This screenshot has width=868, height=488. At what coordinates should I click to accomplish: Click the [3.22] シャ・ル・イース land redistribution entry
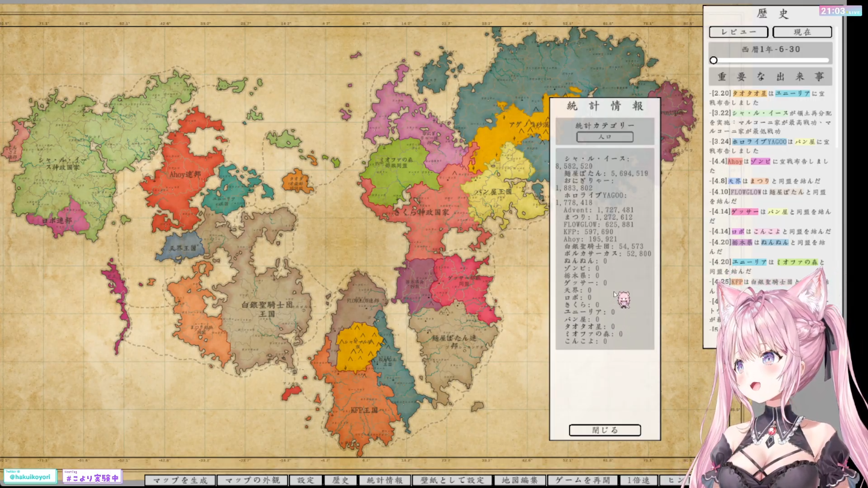[770, 122]
